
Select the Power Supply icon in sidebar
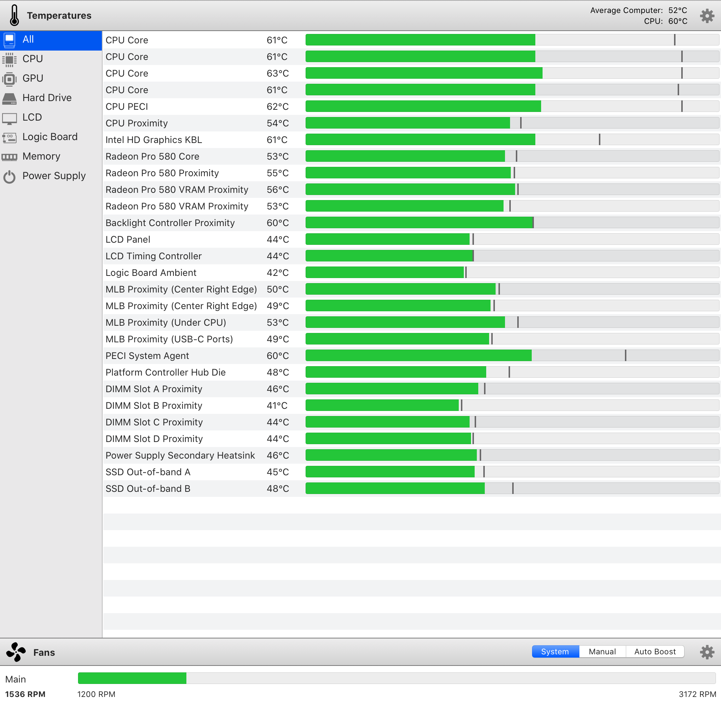tap(9, 176)
